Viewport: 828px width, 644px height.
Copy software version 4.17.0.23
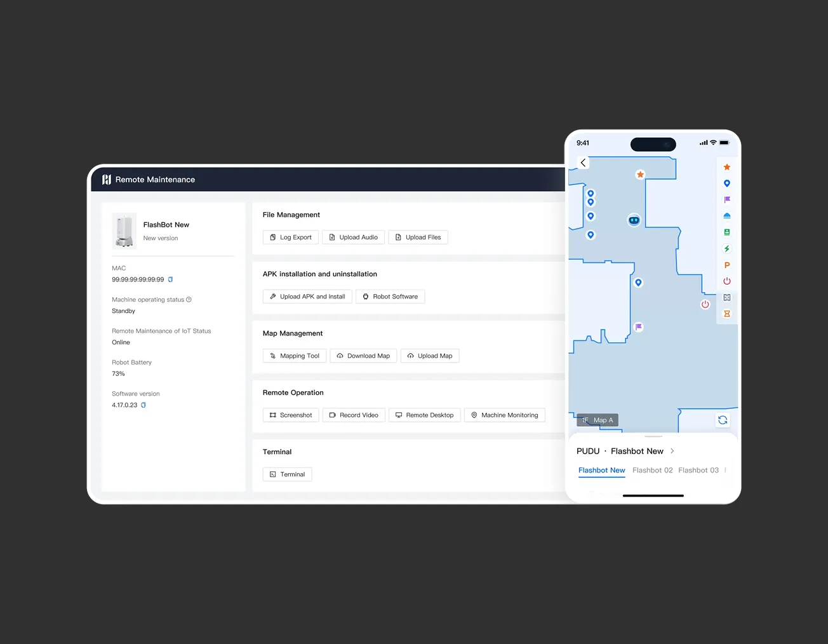point(144,405)
